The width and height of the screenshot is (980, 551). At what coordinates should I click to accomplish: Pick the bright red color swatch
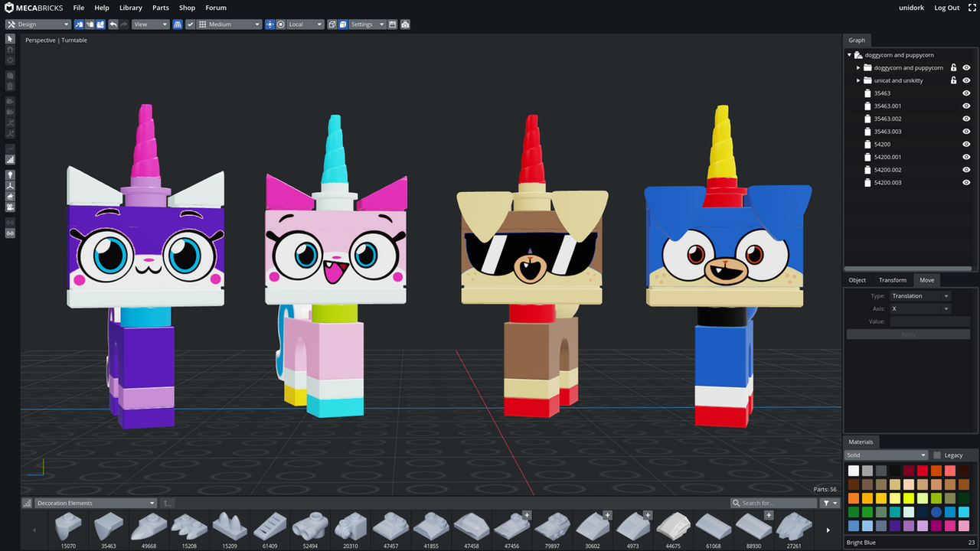[923, 471]
